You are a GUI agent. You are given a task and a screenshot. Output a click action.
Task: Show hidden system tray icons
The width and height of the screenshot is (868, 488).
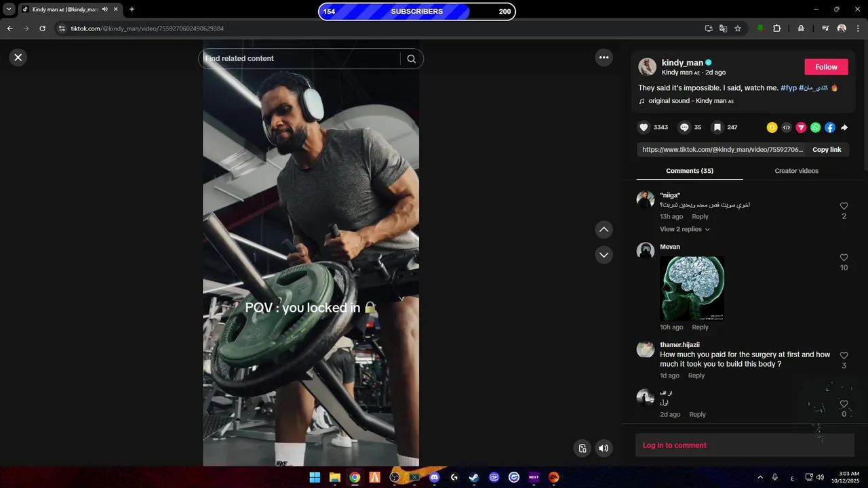pos(760,477)
